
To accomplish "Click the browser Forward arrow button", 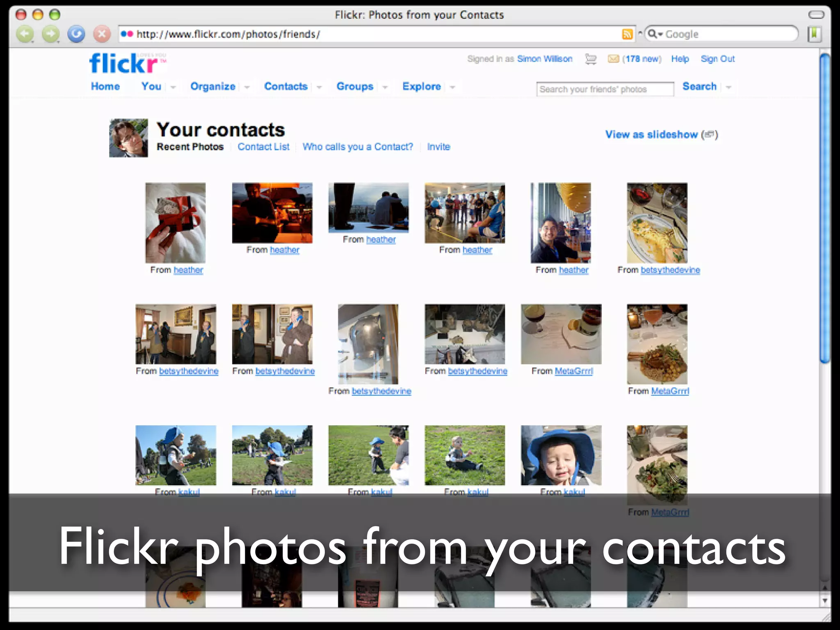I will (51, 34).
